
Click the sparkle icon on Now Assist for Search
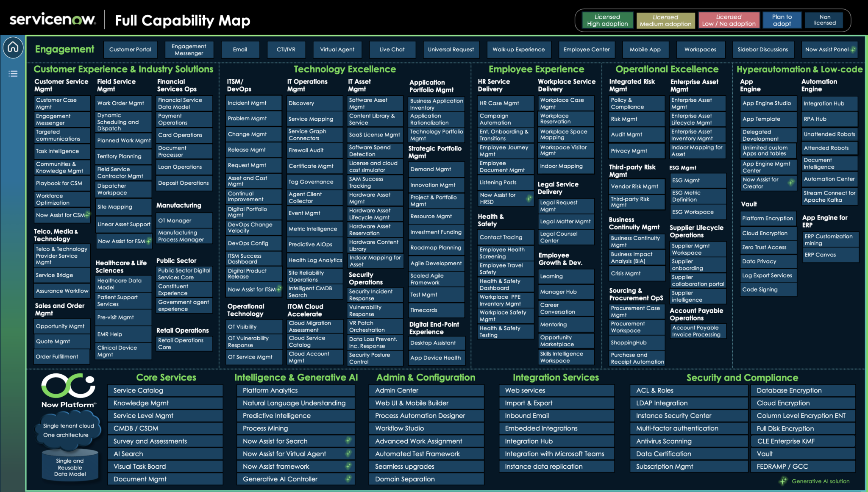(348, 441)
